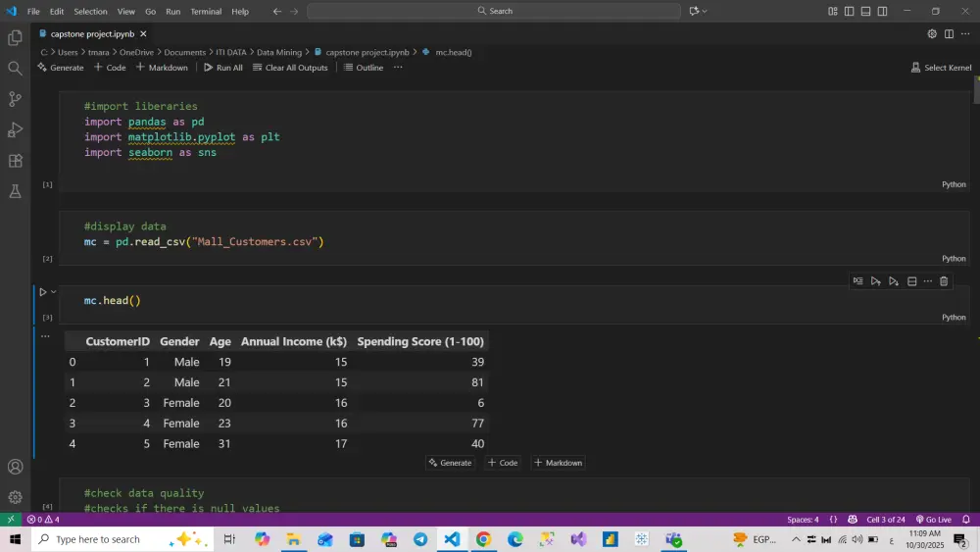Open the Testing flask view
The image size is (980, 552).
coord(15,191)
